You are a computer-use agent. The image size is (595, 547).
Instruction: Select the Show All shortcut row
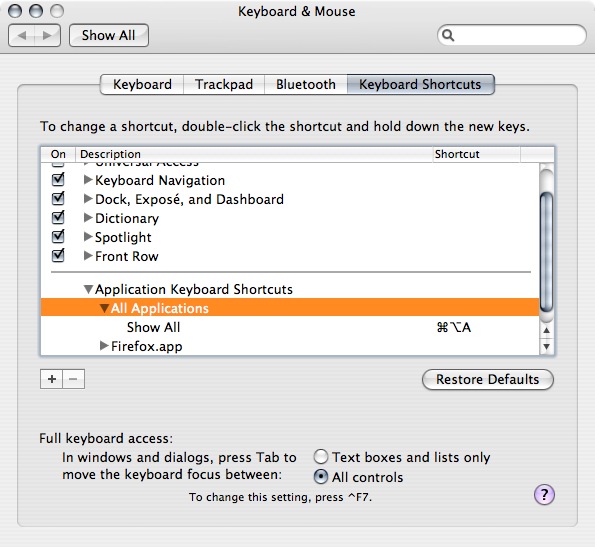[x=290, y=327]
